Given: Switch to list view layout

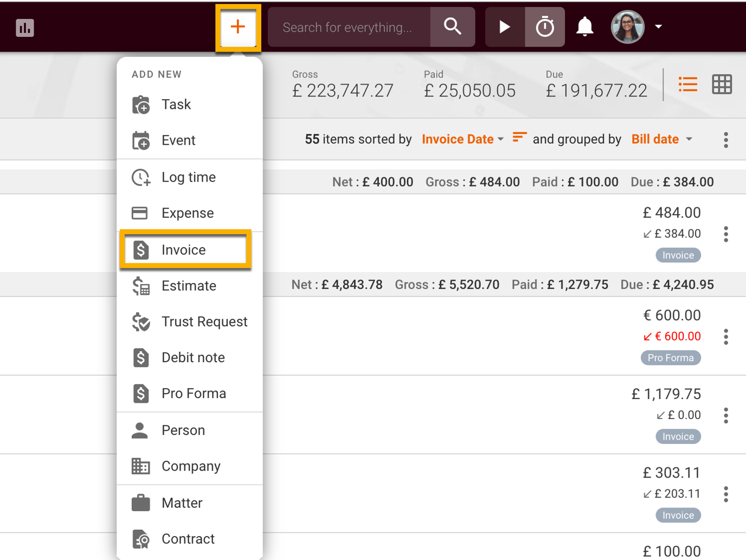Looking at the screenshot, I should coord(687,85).
